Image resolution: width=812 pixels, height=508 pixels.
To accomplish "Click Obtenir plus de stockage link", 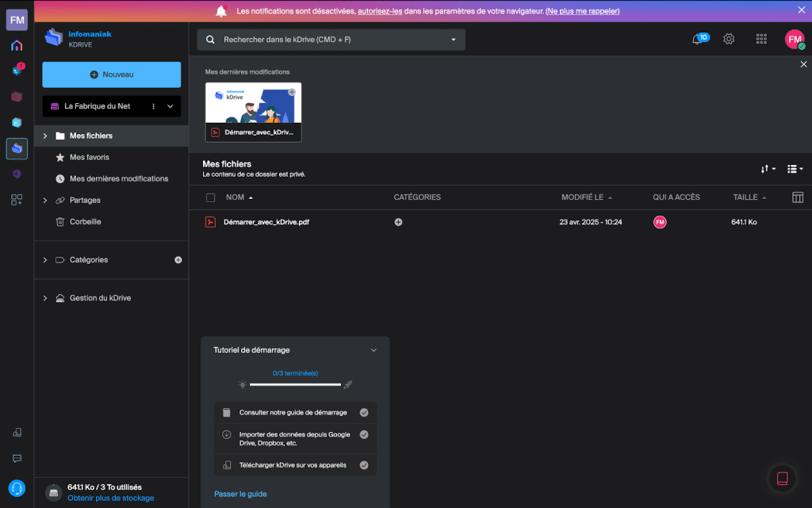I will [111, 498].
